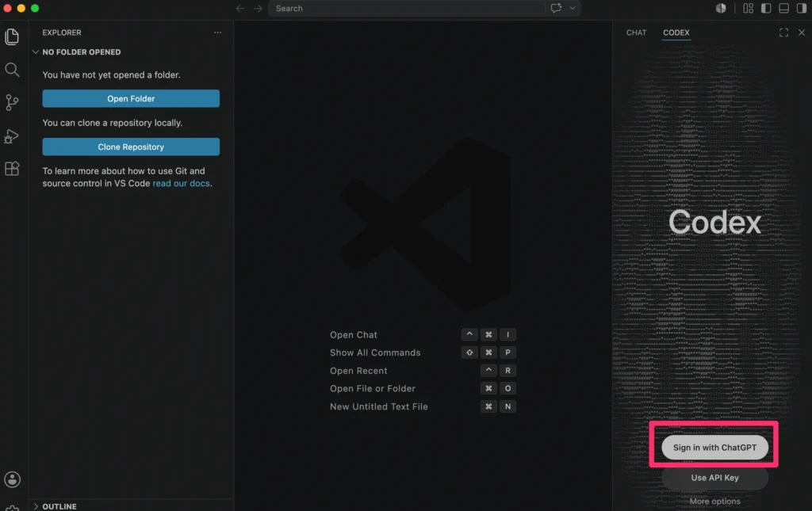This screenshot has height=511, width=812.
Task: Follow the read our docs link
Action: click(182, 184)
